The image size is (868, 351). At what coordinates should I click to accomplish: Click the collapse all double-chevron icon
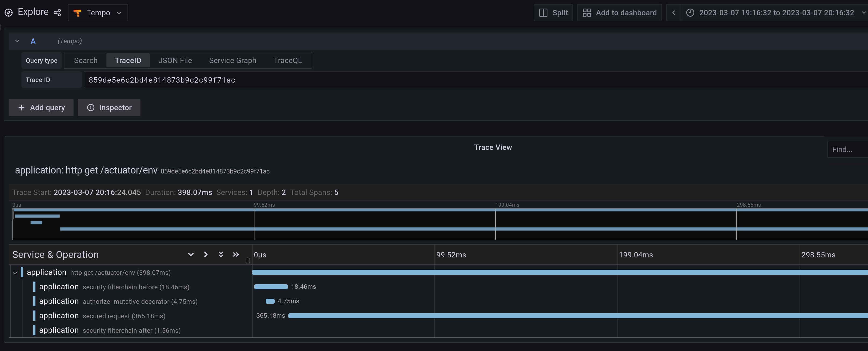click(x=221, y=254)
